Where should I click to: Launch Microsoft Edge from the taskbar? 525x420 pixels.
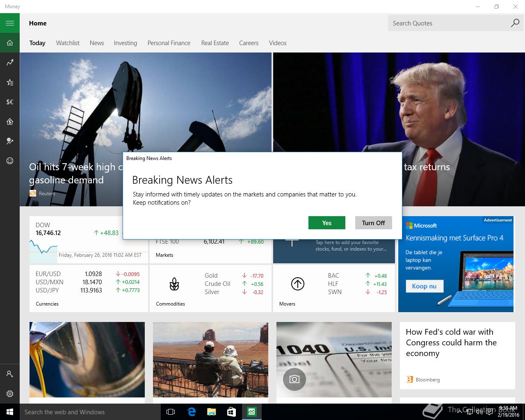(x=191, y=412)
